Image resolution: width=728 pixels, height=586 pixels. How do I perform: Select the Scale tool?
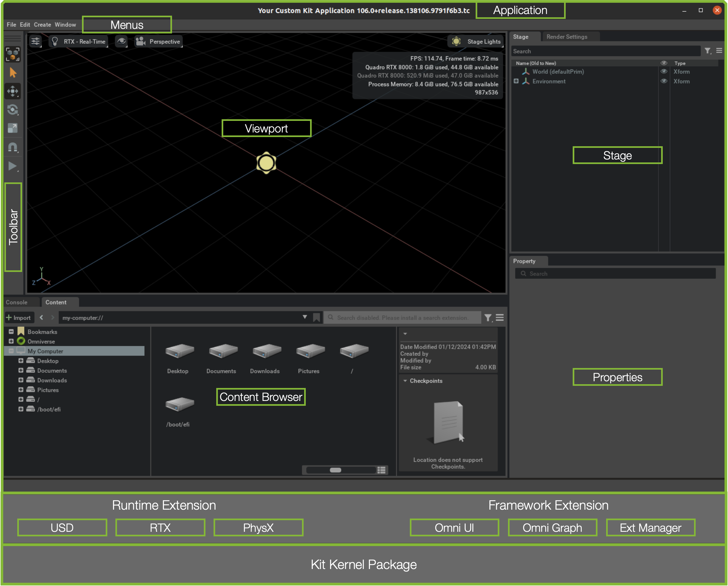pyautogui.click(x=13, y=128)
